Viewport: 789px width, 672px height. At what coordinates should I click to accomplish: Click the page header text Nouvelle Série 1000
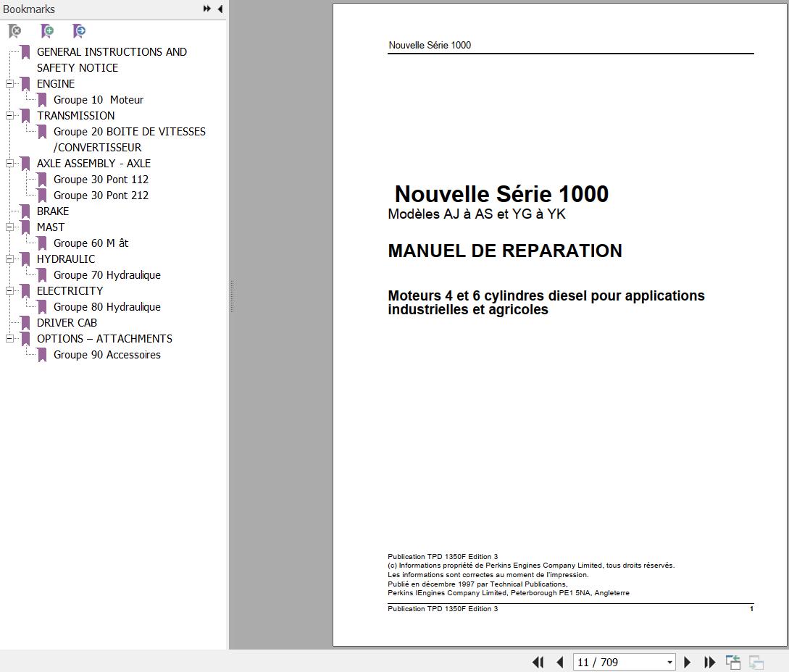(x=430, y=46)
